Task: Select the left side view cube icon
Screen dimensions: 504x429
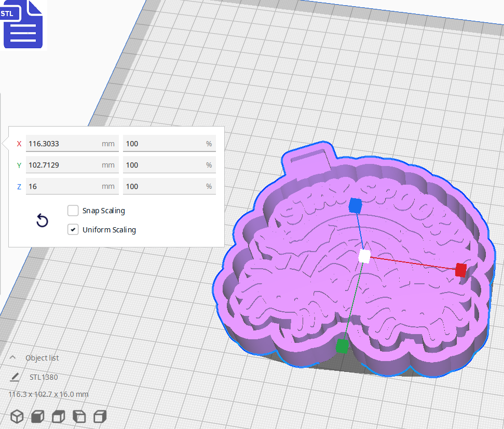Action: pyautogui.click(x=79, y=416)
